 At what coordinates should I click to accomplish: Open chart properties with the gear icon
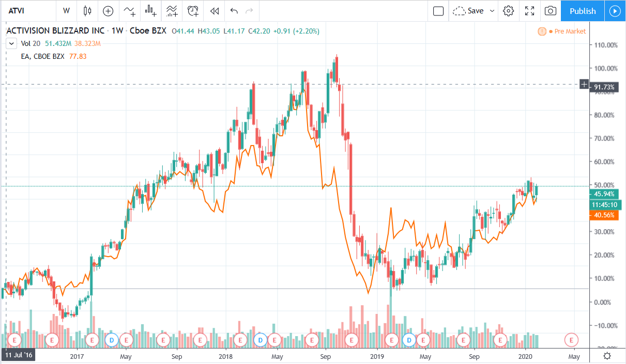point(509,11)
